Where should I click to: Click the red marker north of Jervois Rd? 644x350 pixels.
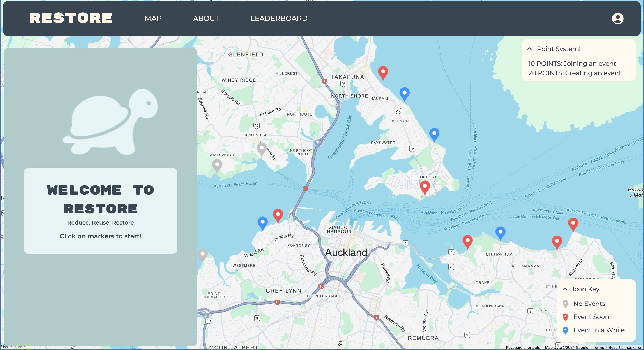278,215
